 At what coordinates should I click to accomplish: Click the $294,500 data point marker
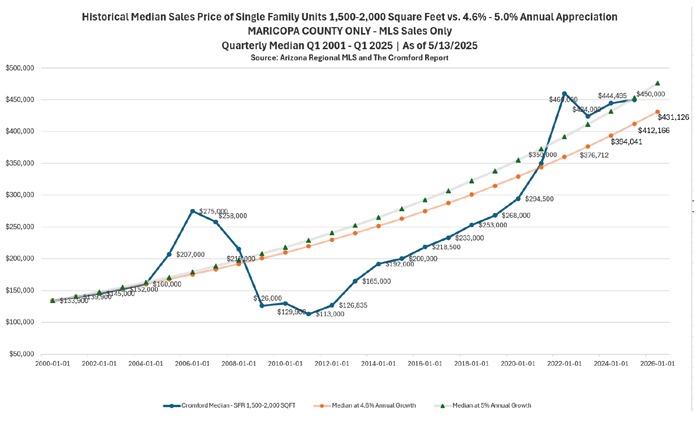click(518, 198)
